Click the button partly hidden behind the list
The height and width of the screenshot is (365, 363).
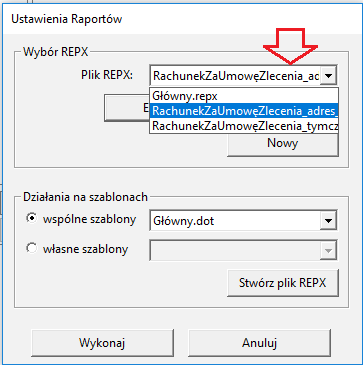click(x=127, y=108)
